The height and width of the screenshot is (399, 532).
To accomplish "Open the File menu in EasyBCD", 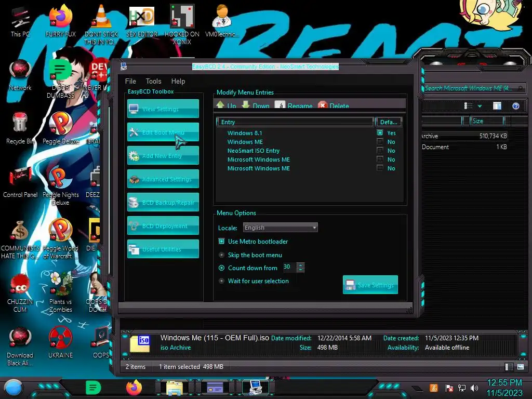I will (130, 81).
